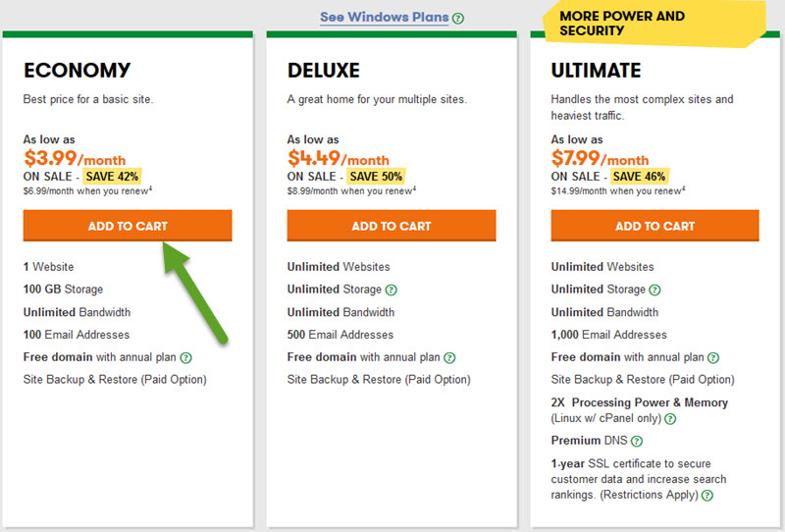The width and height of the screenshot is (785, 532).
Task: Open the See Windows Plans link
Action: (385, 17)
